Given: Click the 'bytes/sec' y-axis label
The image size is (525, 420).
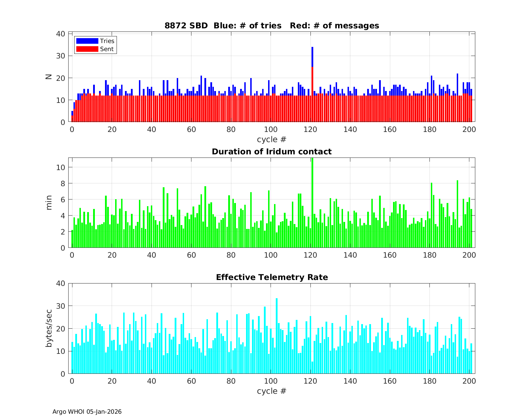Looking at the screenshot, I should [49, 328].
